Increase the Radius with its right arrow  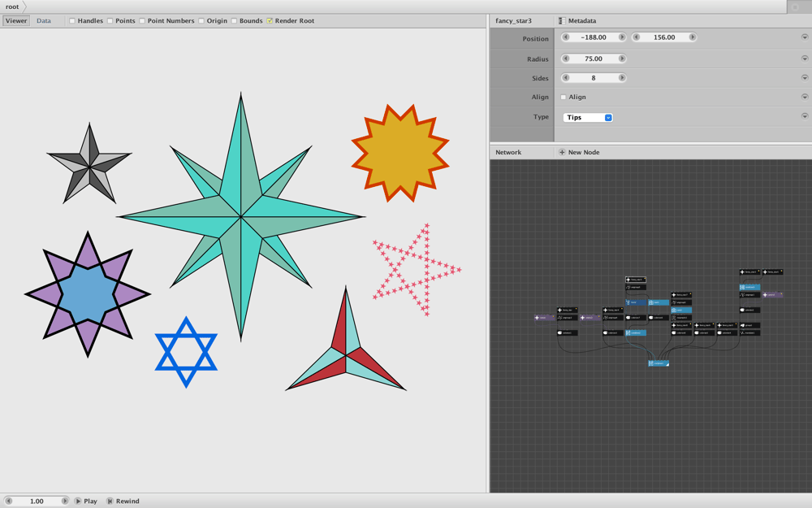point(622,59)
